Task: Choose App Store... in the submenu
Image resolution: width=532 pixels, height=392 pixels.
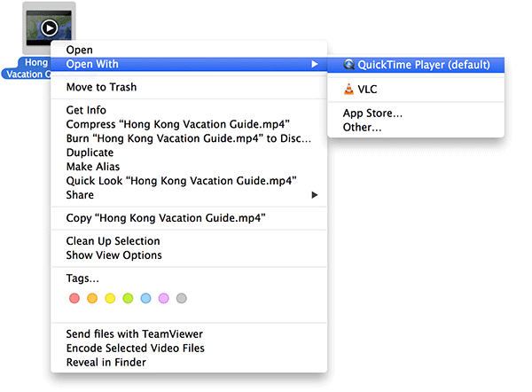Action: pos(416,113)
